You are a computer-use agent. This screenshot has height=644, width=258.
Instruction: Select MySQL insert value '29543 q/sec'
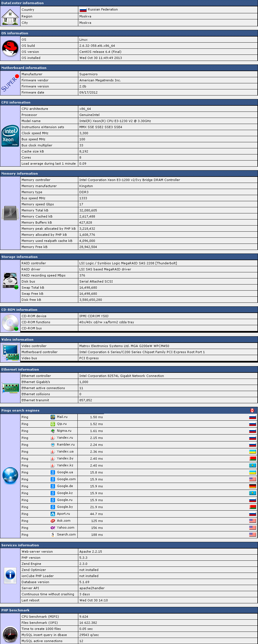tap(89, 635)
